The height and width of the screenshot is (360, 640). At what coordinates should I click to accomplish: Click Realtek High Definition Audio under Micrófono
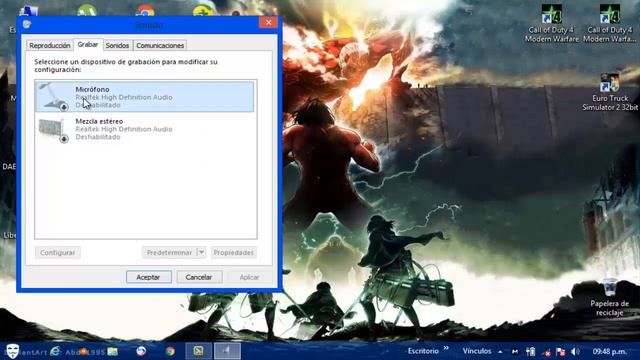[124, 97]
